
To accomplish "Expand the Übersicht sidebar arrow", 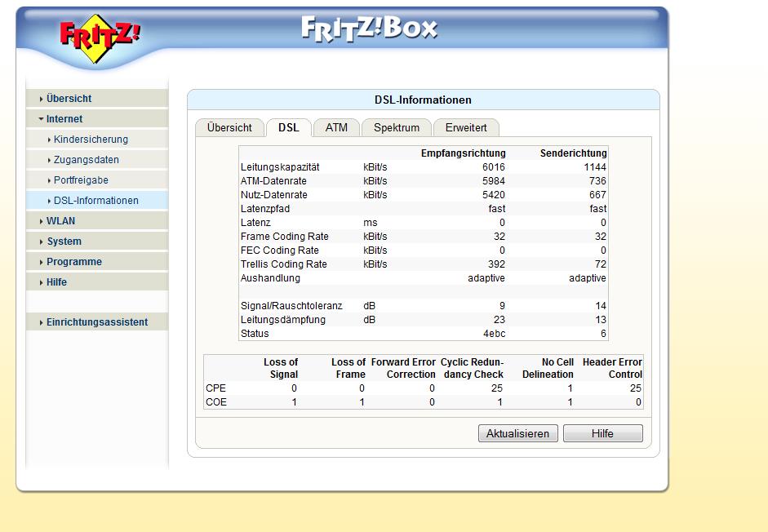I will pyautogui.click(x=41, y=99).
